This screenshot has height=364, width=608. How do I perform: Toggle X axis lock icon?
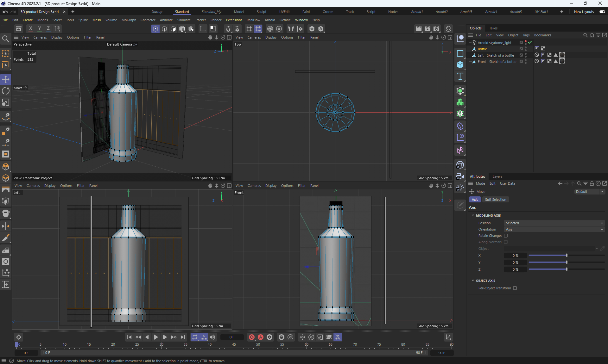[31, 29]
